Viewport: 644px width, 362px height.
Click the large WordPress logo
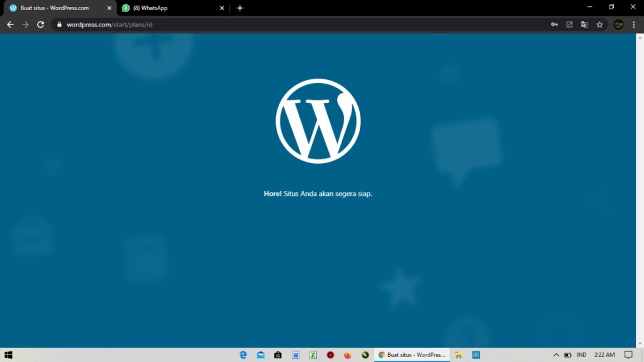[x=318, y=121]
